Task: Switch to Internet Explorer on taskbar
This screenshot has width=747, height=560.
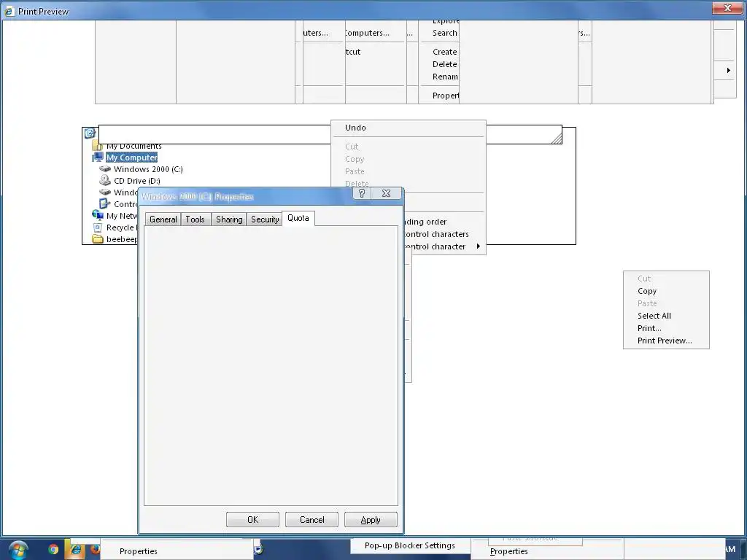Action: point(75,550)
